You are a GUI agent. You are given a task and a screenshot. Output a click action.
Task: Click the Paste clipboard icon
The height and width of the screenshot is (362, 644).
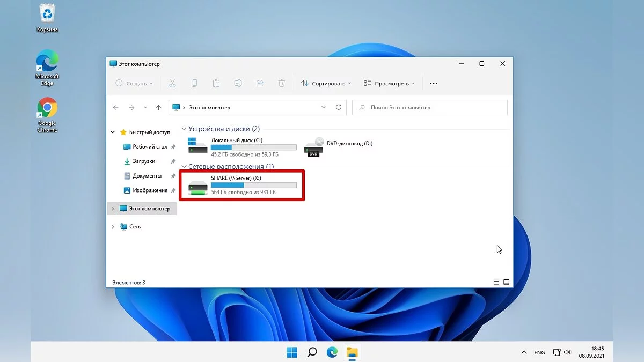point(216,83)
